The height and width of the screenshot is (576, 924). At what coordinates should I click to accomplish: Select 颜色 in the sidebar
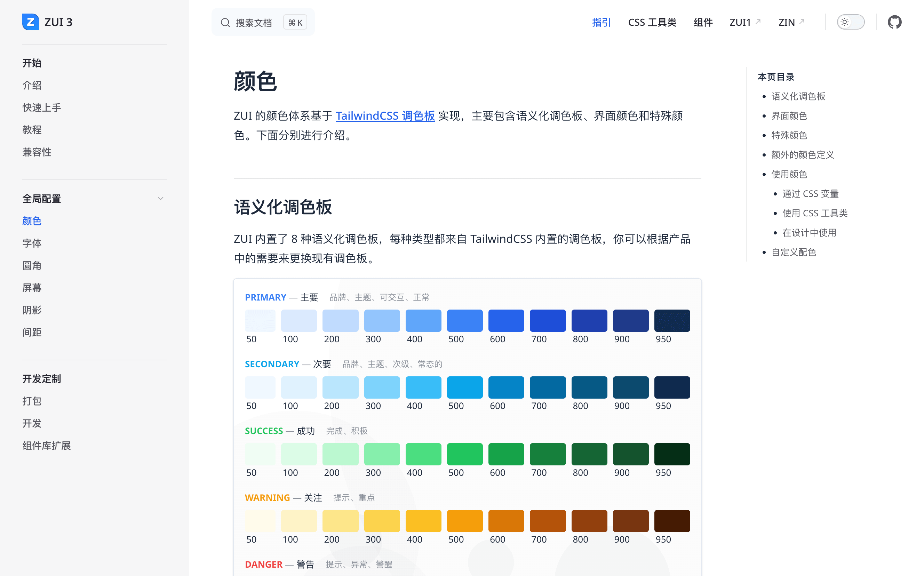click(32, 221)
